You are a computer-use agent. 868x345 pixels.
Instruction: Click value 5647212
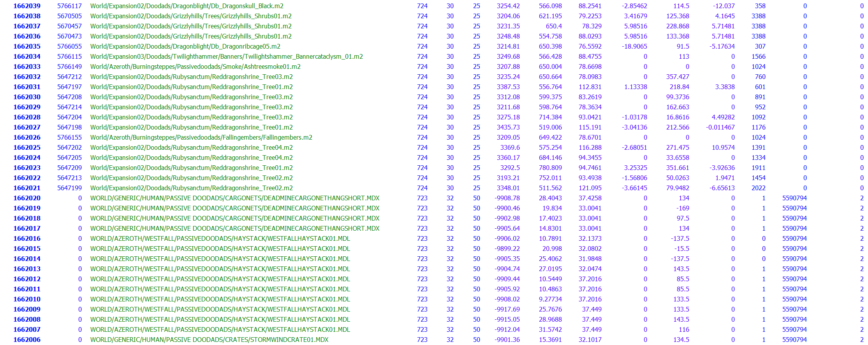coord(70,77)
